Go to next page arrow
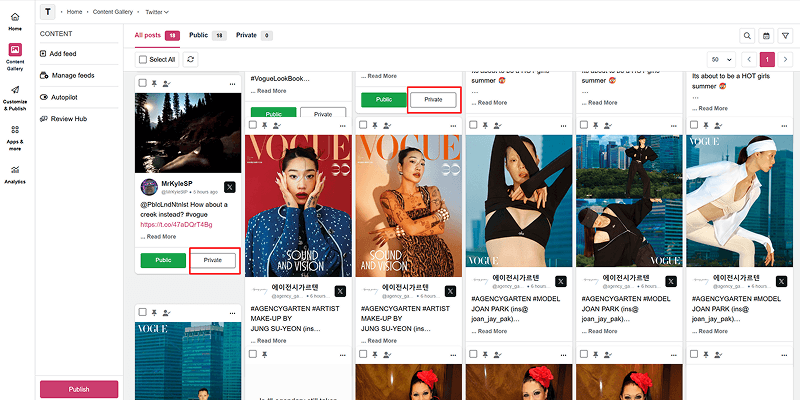 click(785, 60)
